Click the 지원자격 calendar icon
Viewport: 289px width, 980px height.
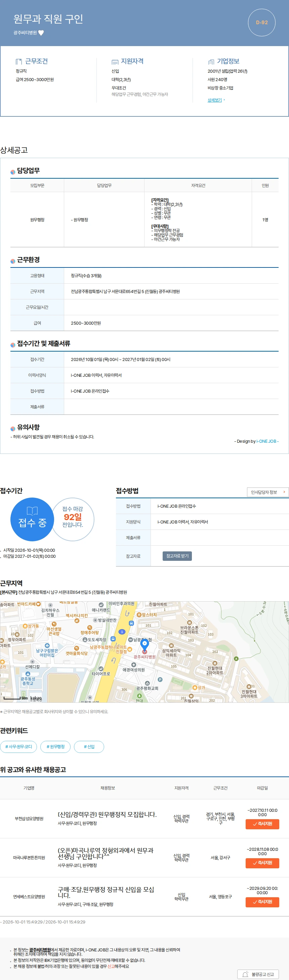click(x=115, y=62)
